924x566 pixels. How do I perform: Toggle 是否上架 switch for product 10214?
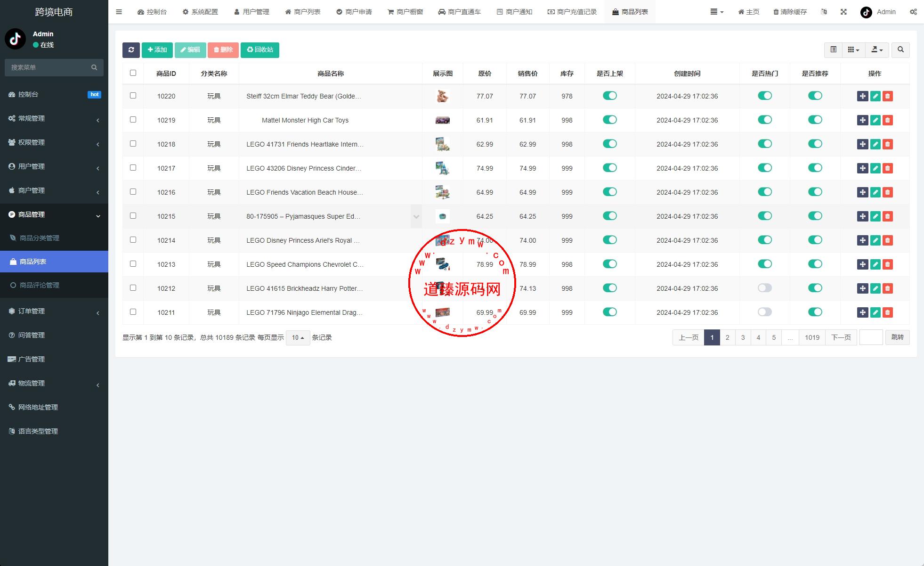click(609, 240)
